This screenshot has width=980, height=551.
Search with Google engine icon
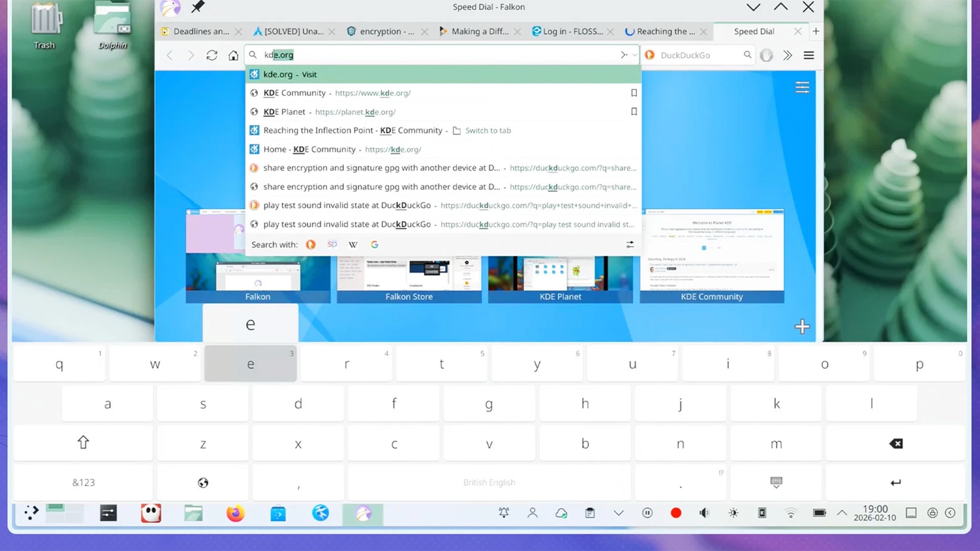(375, 245)
